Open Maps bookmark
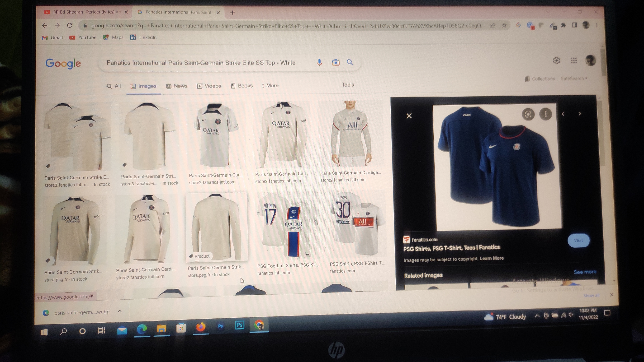Screen dimensions: 644x362 (x=113, y=37)
